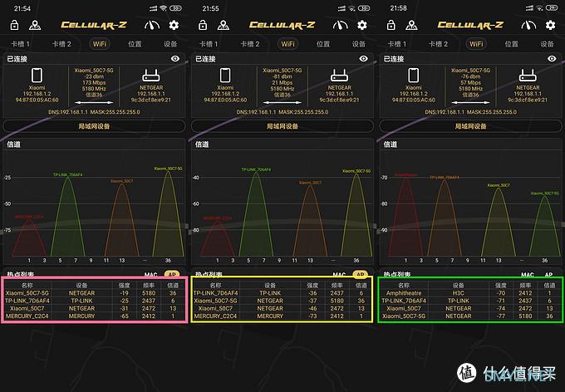Open the 位置 tab on the 21:58 screen
Viewport: 565px width, 392px height.
(x=511, y=44)
